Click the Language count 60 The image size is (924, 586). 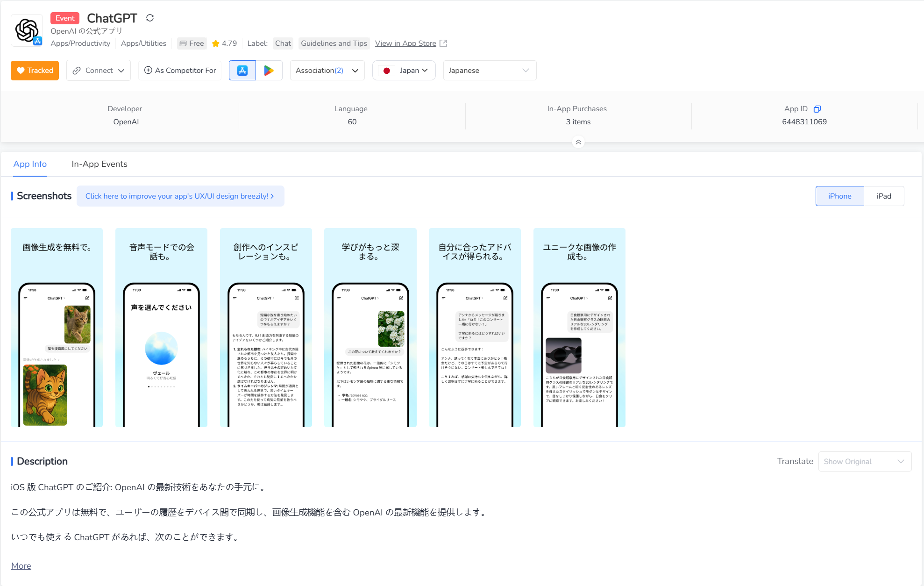click(x=352, y=122)
